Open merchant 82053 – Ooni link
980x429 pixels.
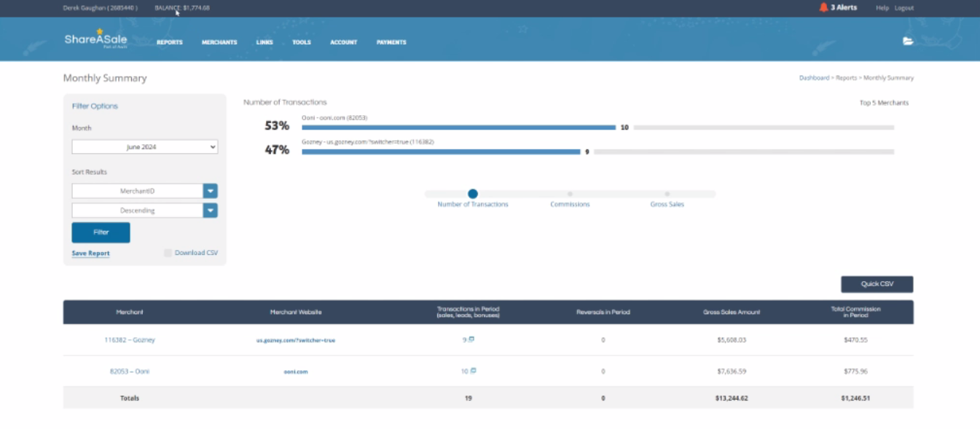(129, 371)
